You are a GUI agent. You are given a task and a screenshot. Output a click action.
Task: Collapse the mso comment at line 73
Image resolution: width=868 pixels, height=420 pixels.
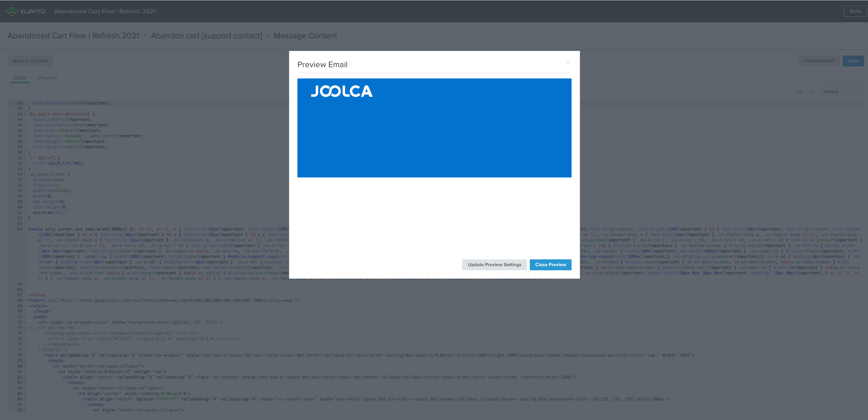click(x=24, y=328)
